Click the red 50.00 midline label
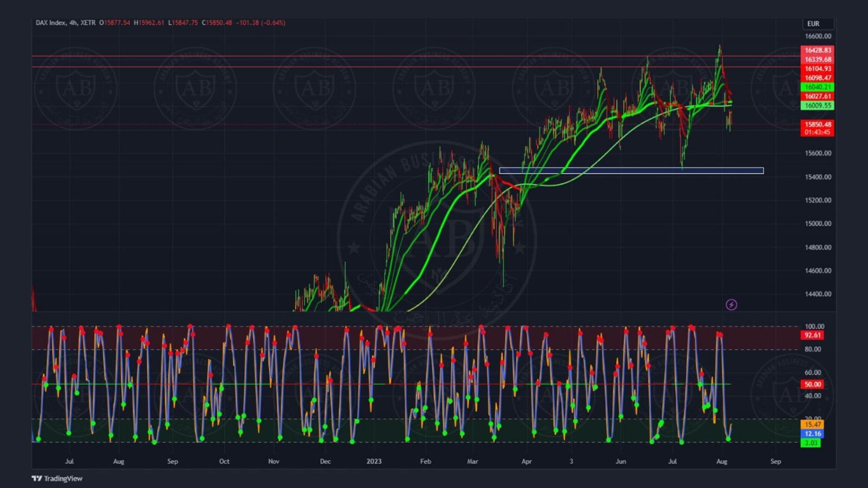 [812, 385]
